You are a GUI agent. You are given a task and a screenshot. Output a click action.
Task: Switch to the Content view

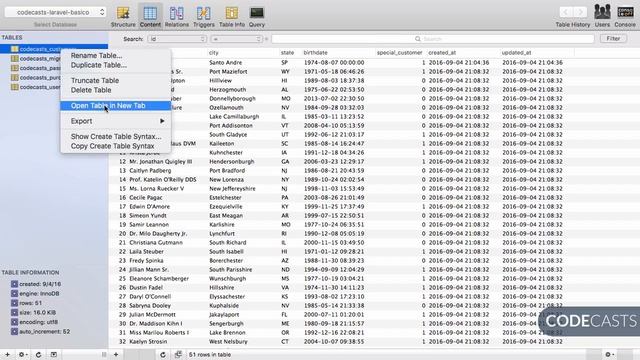150,16
